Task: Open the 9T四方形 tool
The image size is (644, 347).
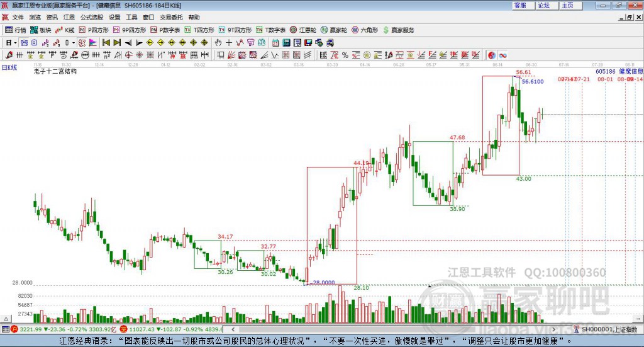Action: (x=235, y=30)
